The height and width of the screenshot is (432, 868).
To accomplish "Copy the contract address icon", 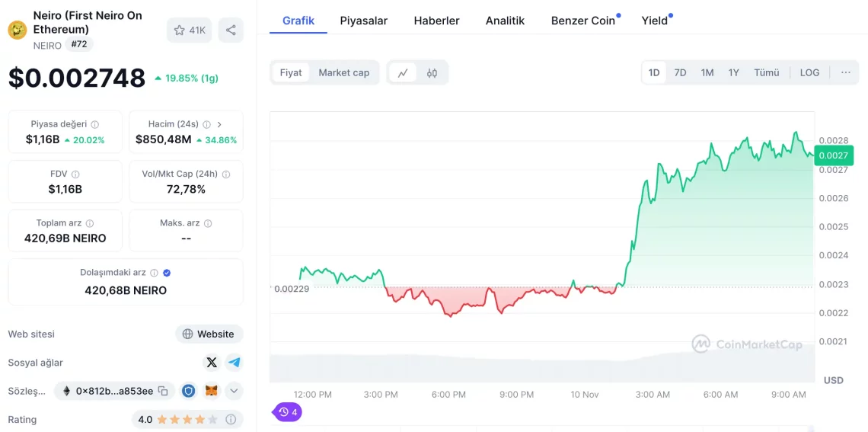I will 163,391.
